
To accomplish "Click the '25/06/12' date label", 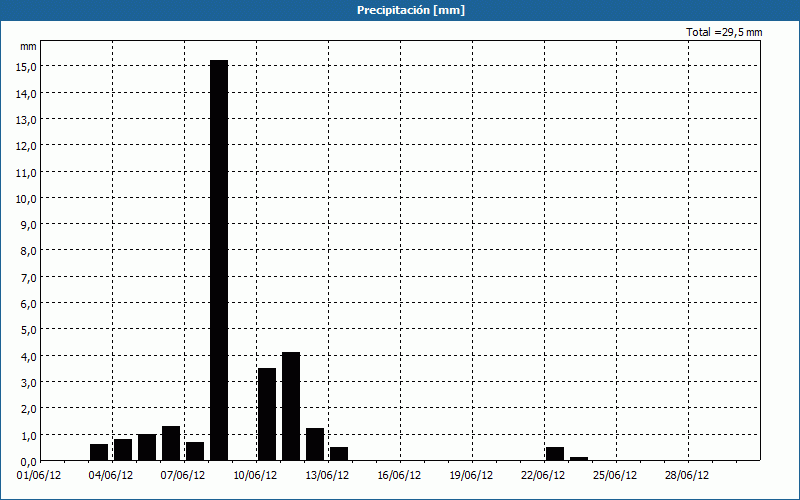I will click(x=615, y=476).
